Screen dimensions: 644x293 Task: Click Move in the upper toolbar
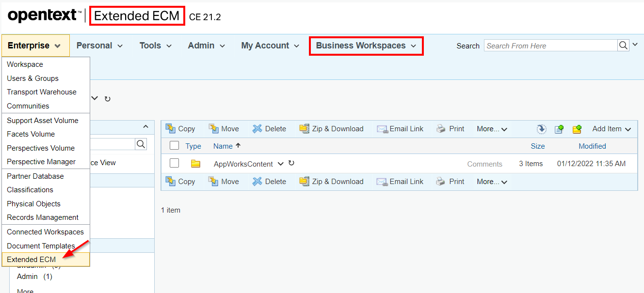click(224, 129)
